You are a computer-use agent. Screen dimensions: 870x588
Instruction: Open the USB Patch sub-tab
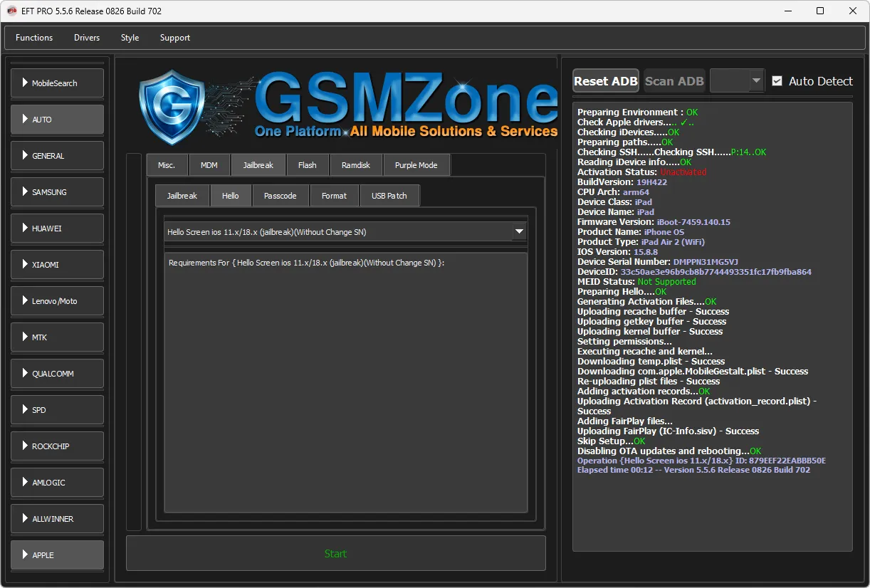389,196
